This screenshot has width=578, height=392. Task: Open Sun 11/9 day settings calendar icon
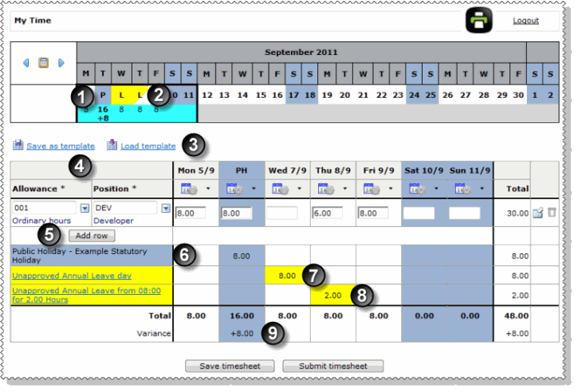463,189
